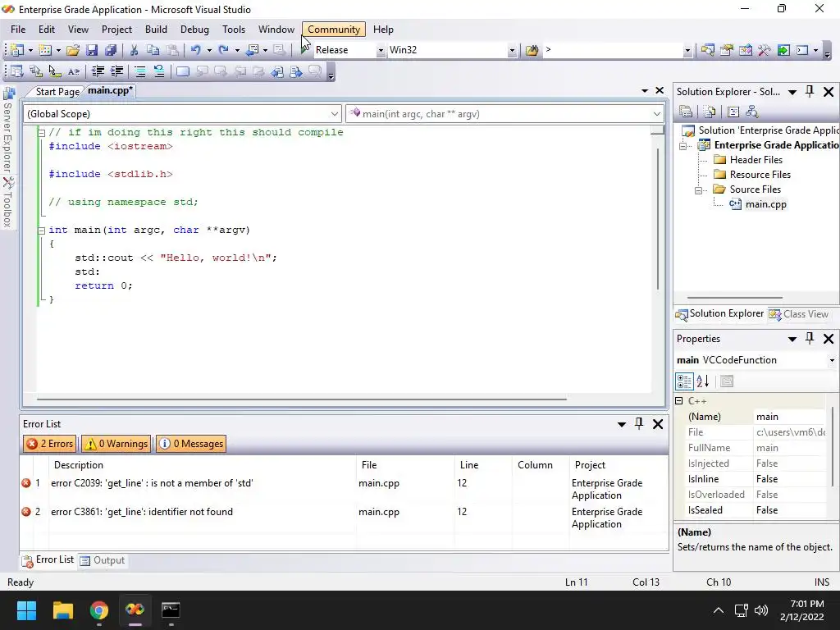Toggle the 0 Warnings filter
The height and width of the screenshot is (630, 840).
tap(116, 444)
